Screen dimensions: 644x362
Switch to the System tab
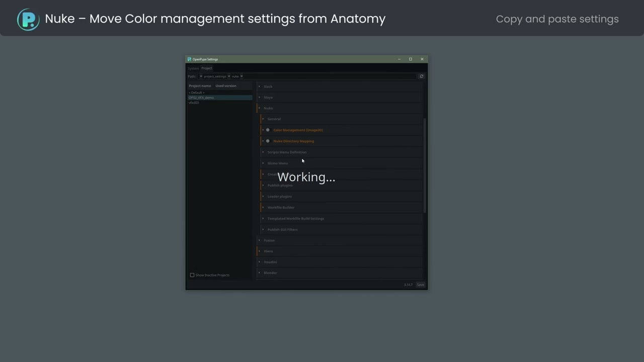coord(193,68)
